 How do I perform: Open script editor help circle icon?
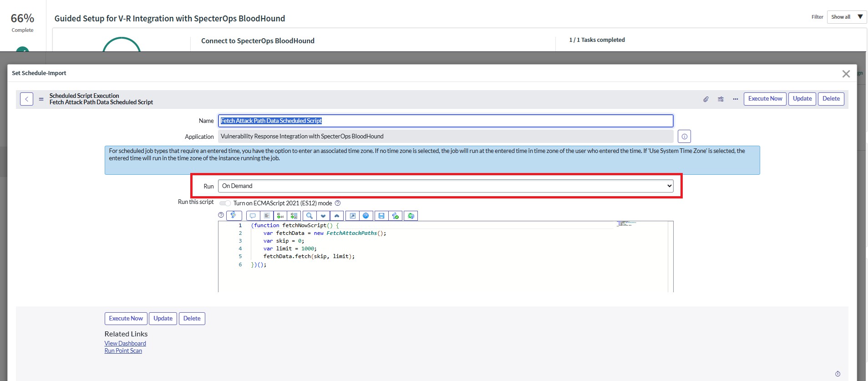pyautogui.click(x=221, y=215)
